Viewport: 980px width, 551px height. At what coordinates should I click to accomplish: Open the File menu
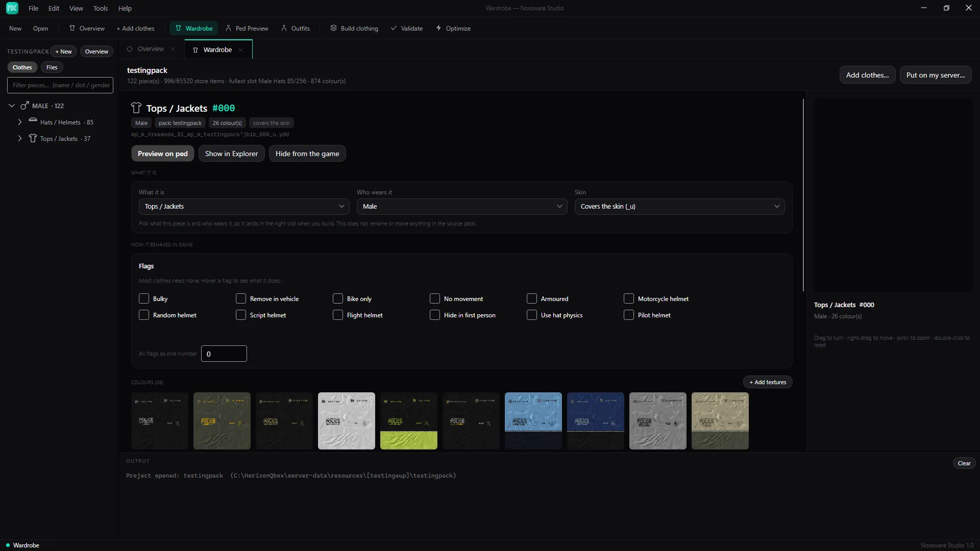point(33,8)
